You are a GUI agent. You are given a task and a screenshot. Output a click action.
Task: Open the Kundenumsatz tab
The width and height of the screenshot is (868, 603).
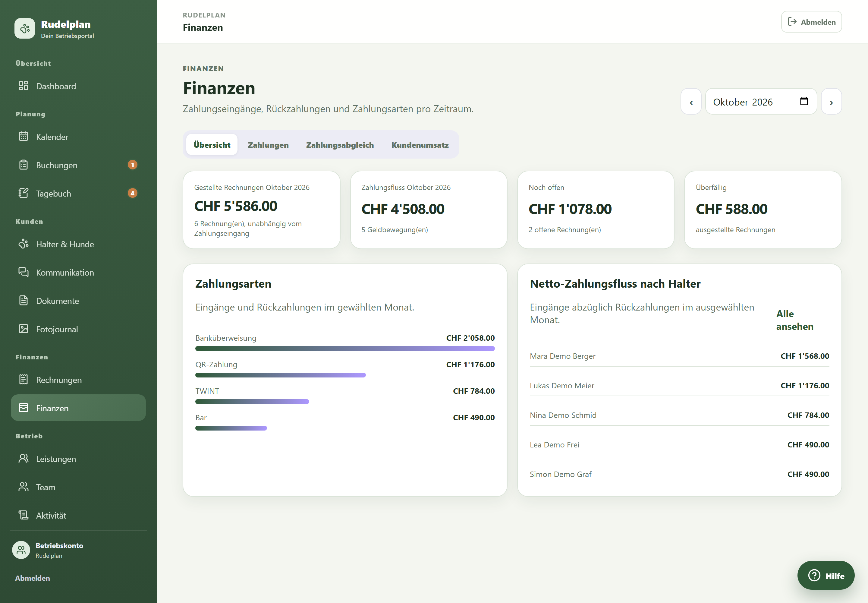420,145
